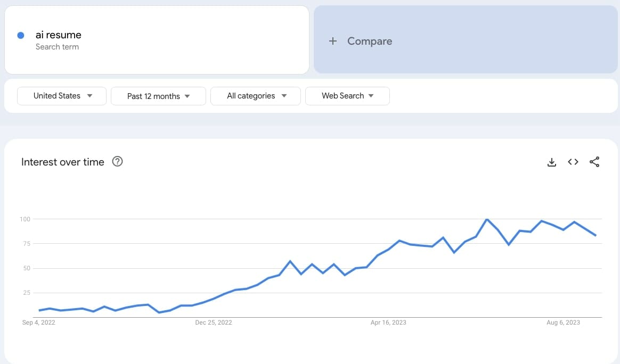Share the Interest over time chart
This screenshot has width=620, height=364.
(x=594, y=162)
